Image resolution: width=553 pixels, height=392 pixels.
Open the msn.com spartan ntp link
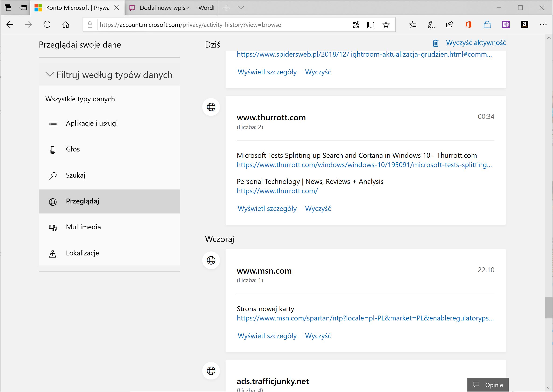(x=365, y=318)
